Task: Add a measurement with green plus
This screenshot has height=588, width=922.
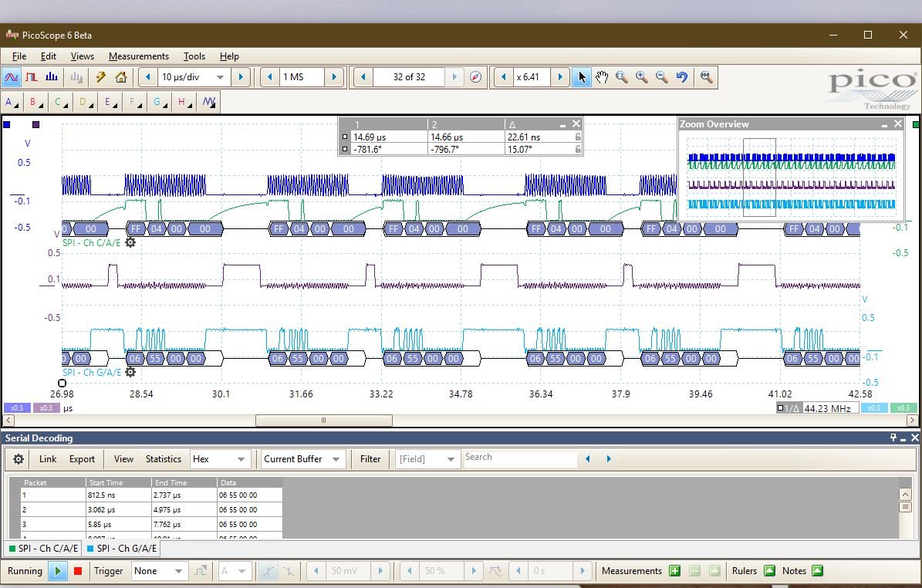Action: pos(674,571)
